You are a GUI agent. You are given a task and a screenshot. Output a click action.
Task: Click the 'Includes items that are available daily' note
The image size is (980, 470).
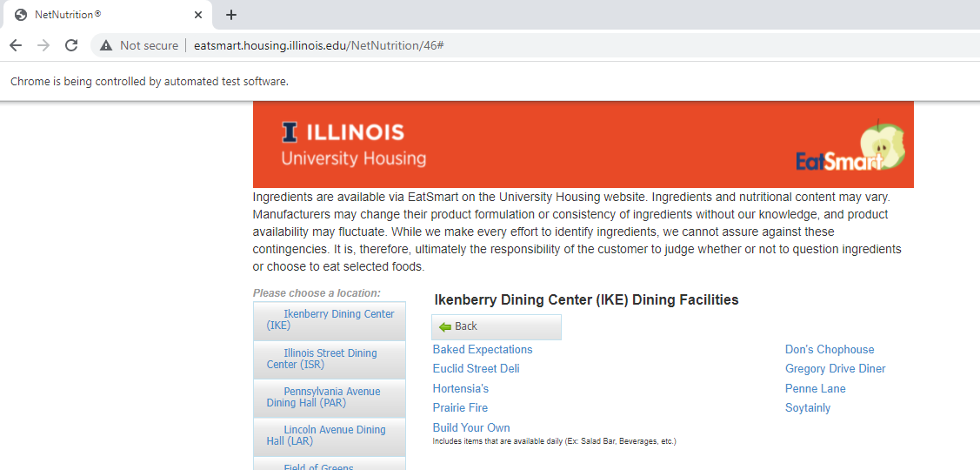(x=555, y=441)
